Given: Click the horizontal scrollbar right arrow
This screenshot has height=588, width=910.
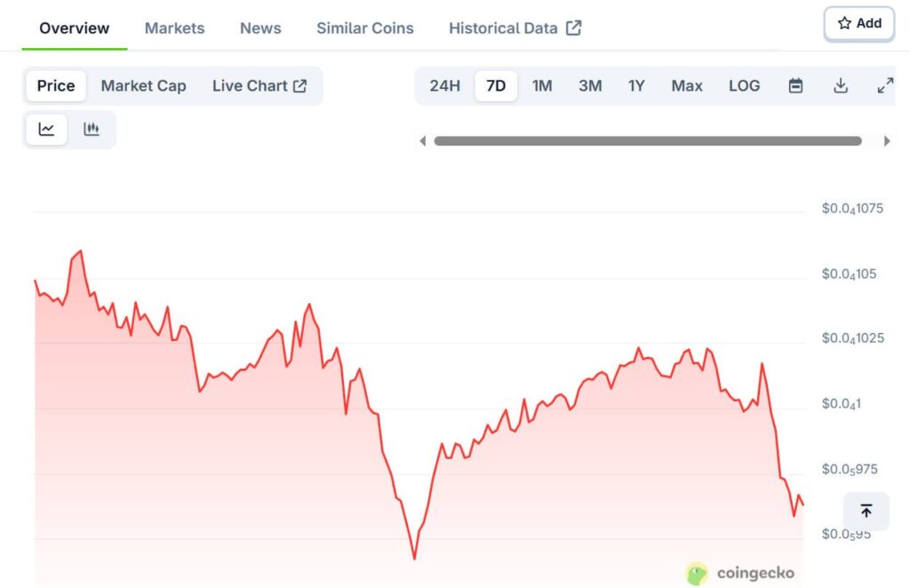Looking at the screenshot, I should [886, 140].
